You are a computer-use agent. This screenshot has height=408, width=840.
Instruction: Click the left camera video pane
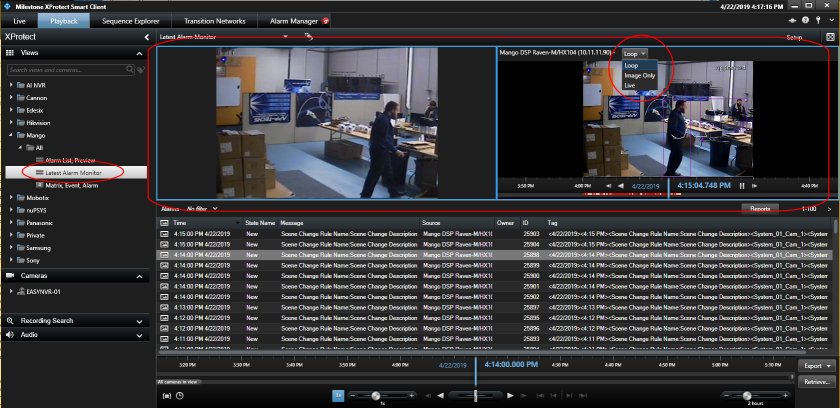coord(327,123)
